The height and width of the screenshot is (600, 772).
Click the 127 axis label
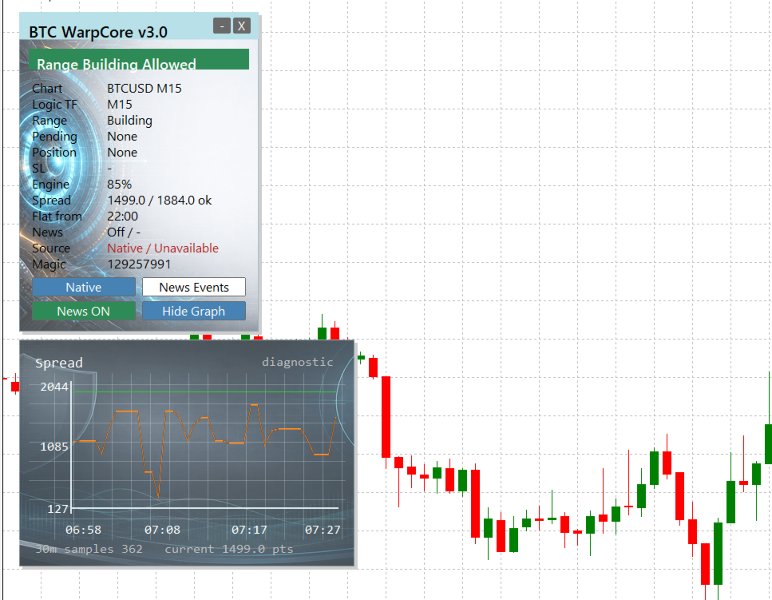(x=58, y=509)
